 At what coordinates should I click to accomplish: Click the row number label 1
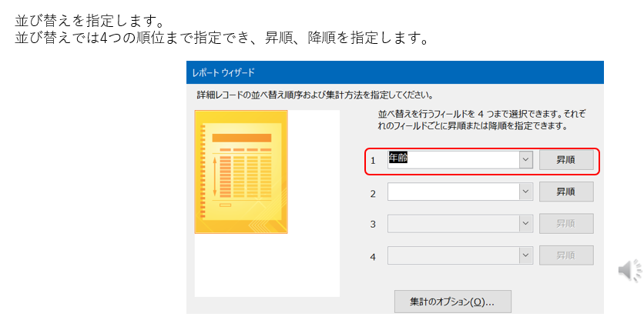(x=373, y=161)
